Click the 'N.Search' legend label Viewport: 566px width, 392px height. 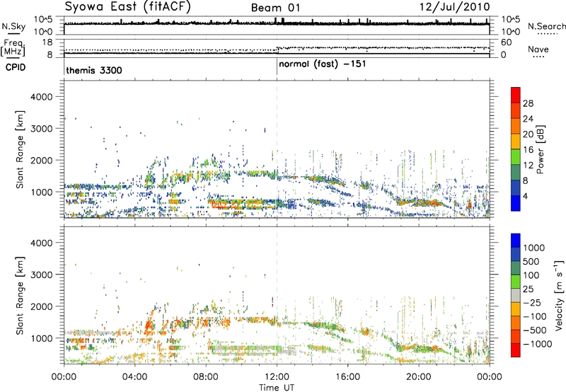click(x=546, y=26)
